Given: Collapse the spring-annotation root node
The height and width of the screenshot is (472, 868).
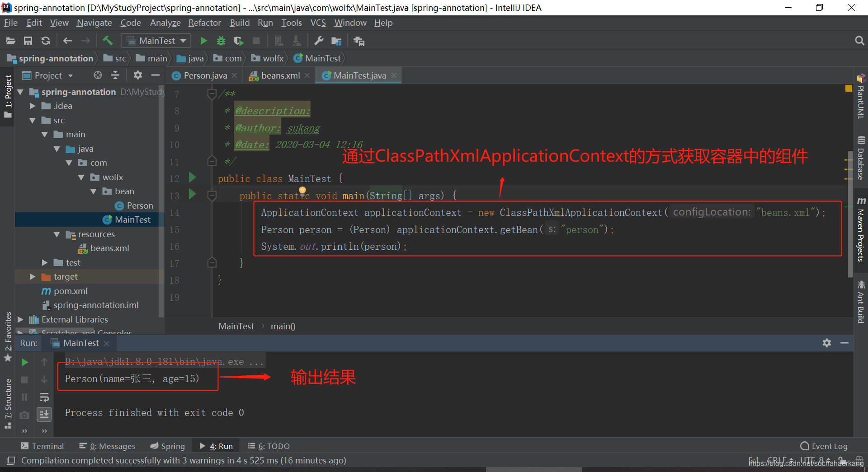Looking at the screenshot, I should (x=20, y=92).
